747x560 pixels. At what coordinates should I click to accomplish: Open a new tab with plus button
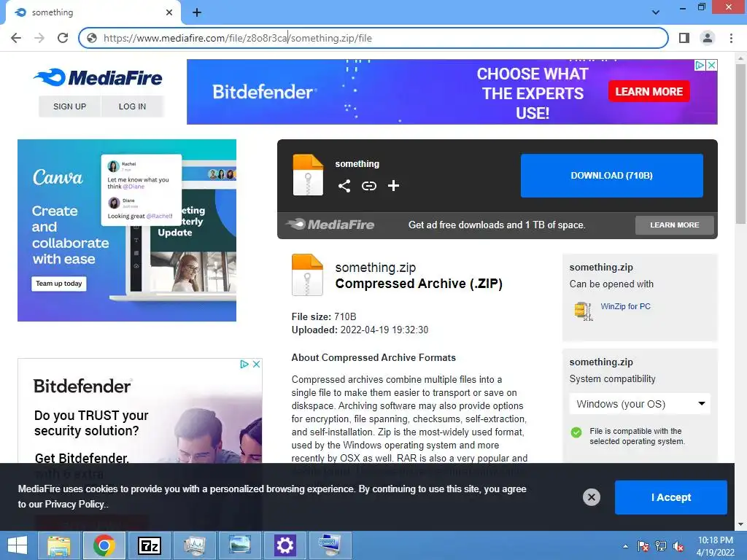(x=197, y=13)
